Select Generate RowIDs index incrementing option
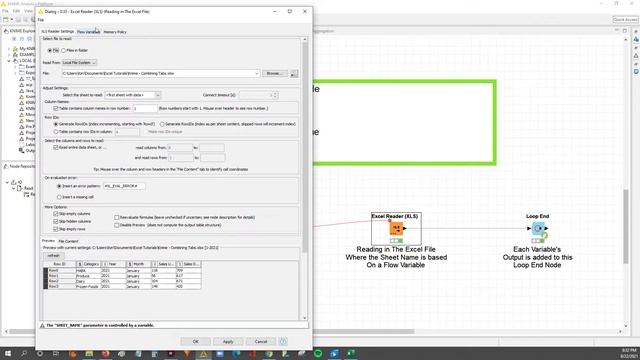 pos(56,124)
